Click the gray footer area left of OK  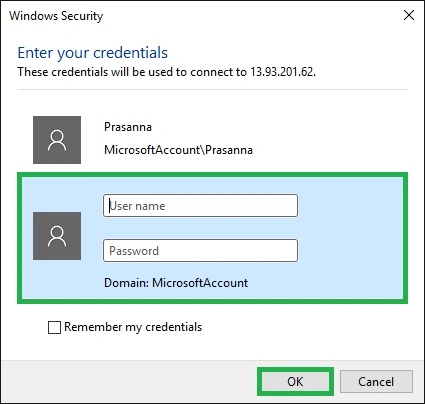point(130,381)
